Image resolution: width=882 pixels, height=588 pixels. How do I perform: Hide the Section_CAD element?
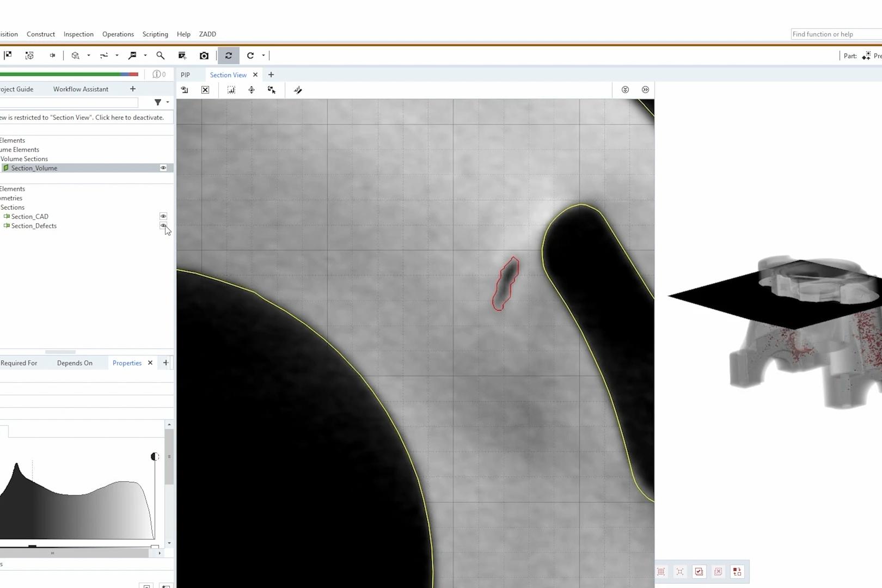[x=163, y=216]
